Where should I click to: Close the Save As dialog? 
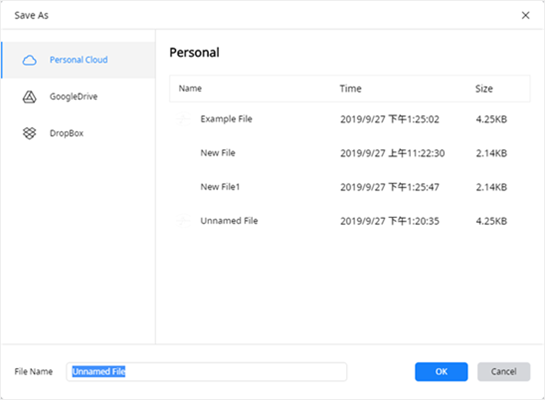pyautogui.click(x=526, y=15)
